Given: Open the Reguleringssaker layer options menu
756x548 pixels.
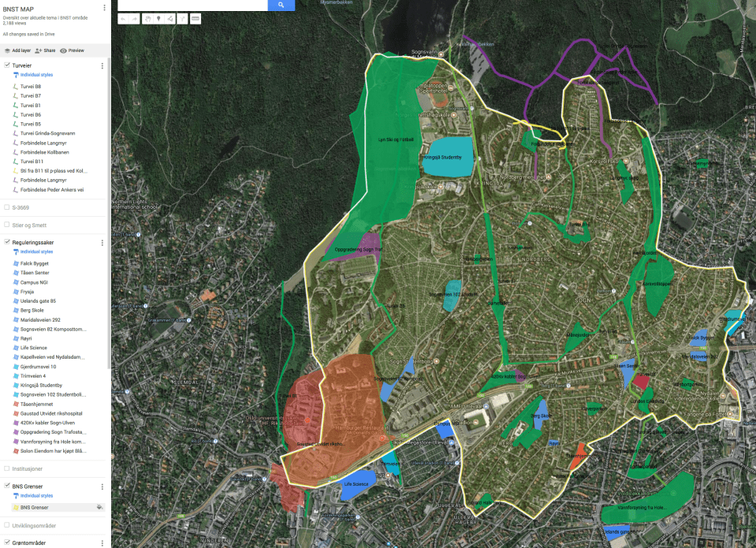Looking at the screenshot, I should point(102,243).
